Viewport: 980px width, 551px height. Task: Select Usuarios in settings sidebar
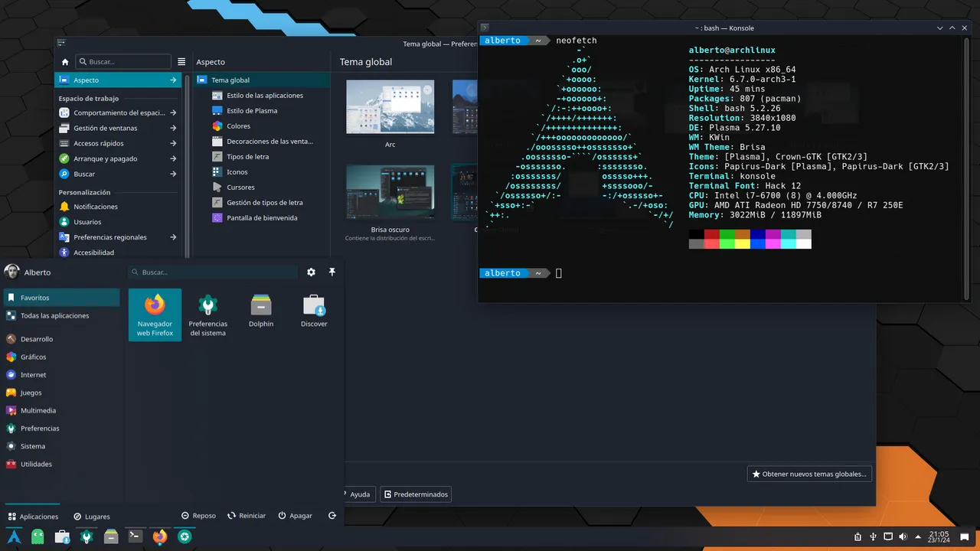coord(118,222)
